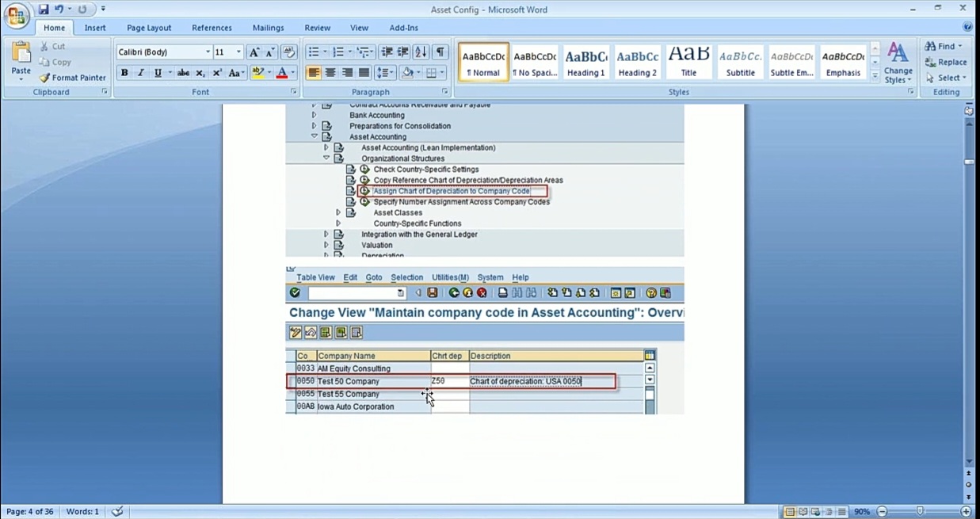Switch to Print Layout view
The height and width of the screenshot is (519, 980).
[790, 512]
